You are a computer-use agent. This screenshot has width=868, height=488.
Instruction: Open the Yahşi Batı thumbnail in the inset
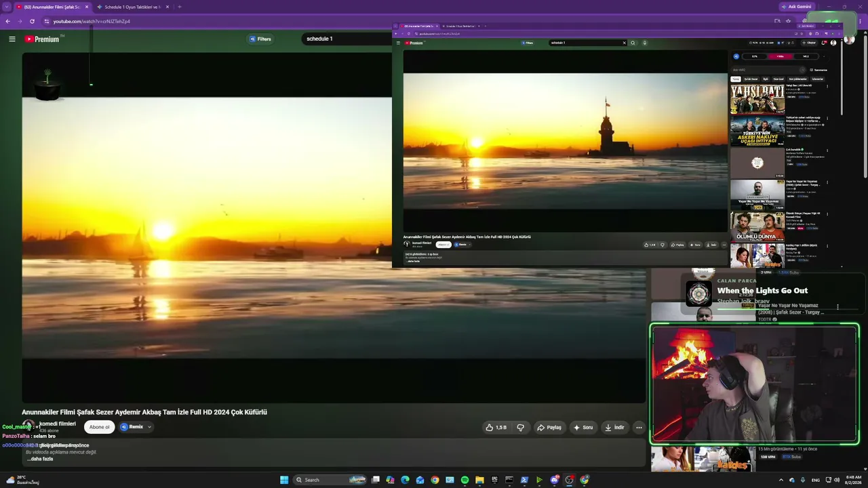point(757,99)
